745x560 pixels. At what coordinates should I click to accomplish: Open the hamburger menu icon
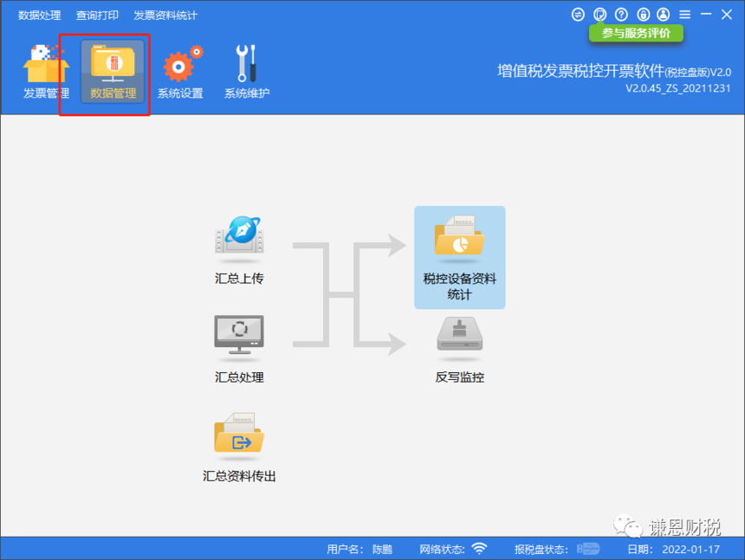click(x=684, y=15)
